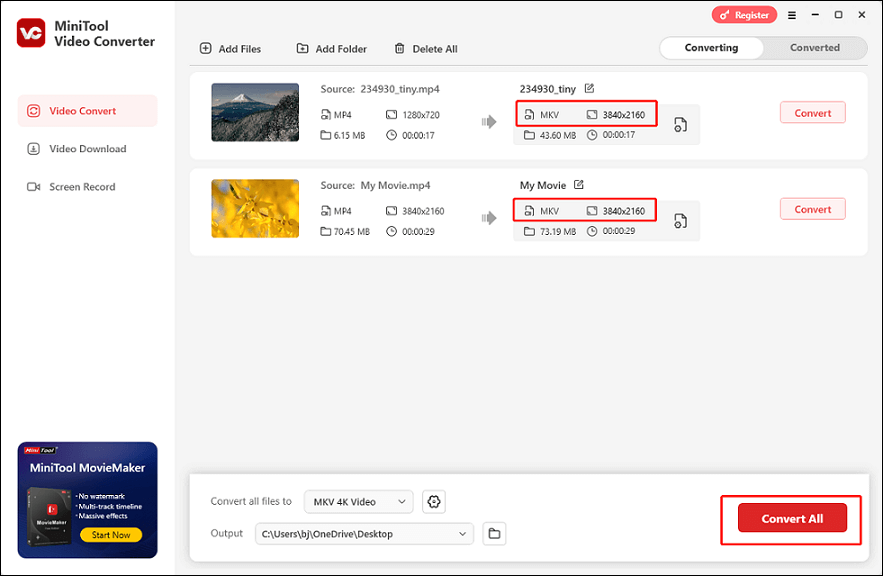The width and height of the screenshot is (883, 576).
Task: Click the 43.60 MB output size
Action: [550, 135]
